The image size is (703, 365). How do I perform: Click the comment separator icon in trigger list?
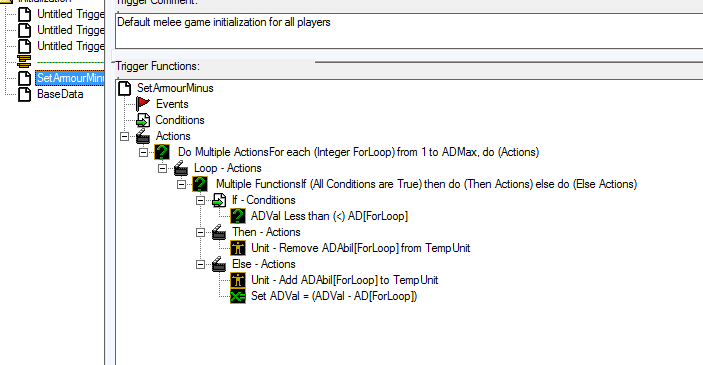24,62
